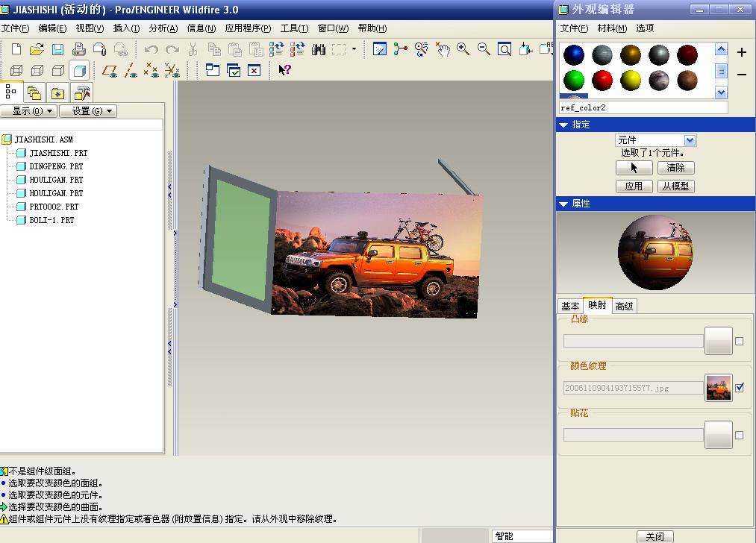Open the 材料 menu in appearance editor
756x543 pixels.
coord(612,28)
